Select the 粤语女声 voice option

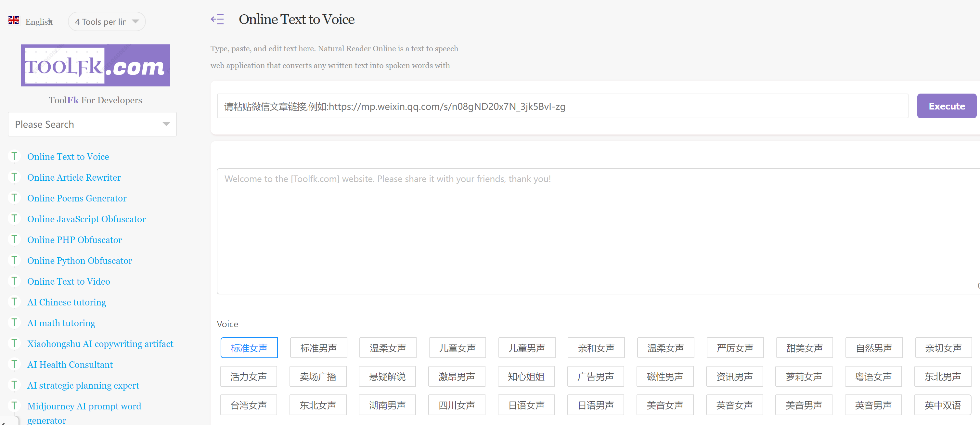(873, 377)
